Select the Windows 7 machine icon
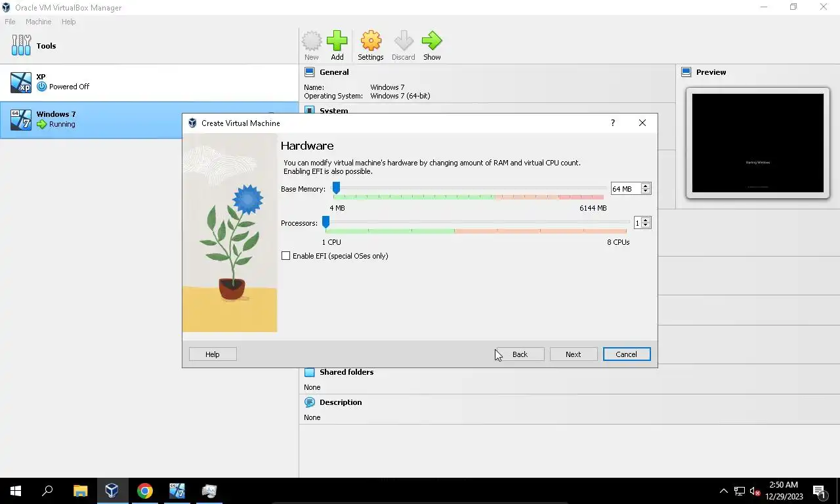 click(21, 119)
